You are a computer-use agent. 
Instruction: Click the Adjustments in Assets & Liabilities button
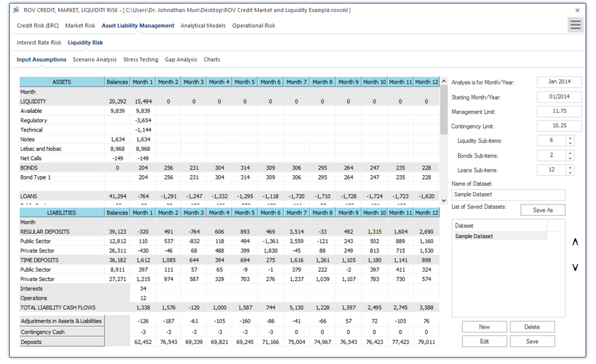tap(62, 321)
